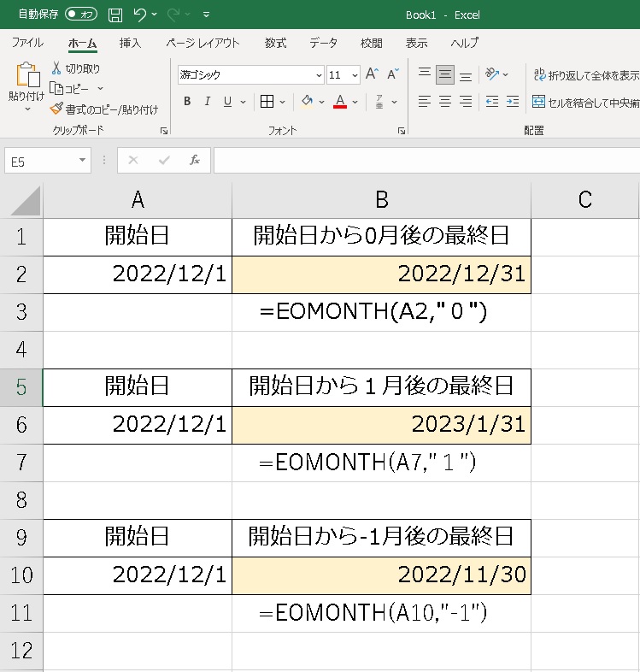The image size is (640, 672).
Task: Expand the font size dropdown
Action: 355,75
